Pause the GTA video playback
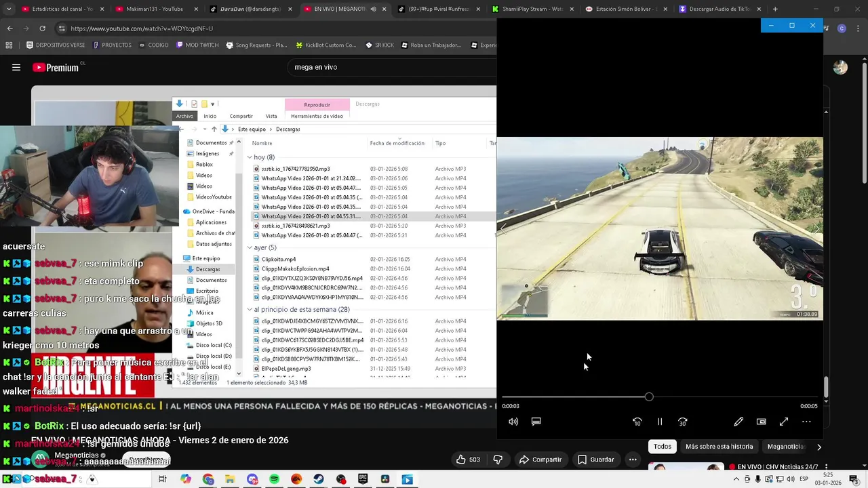 (x=660, y=422)
